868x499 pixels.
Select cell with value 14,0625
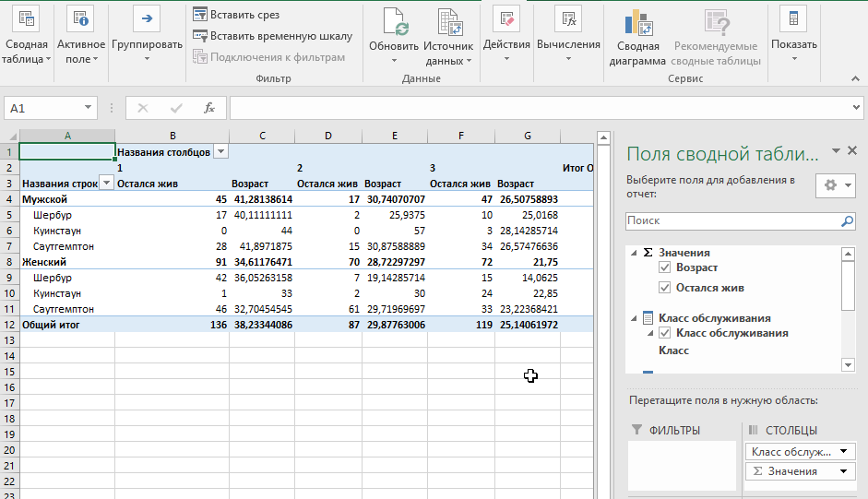tap(528, 278)
